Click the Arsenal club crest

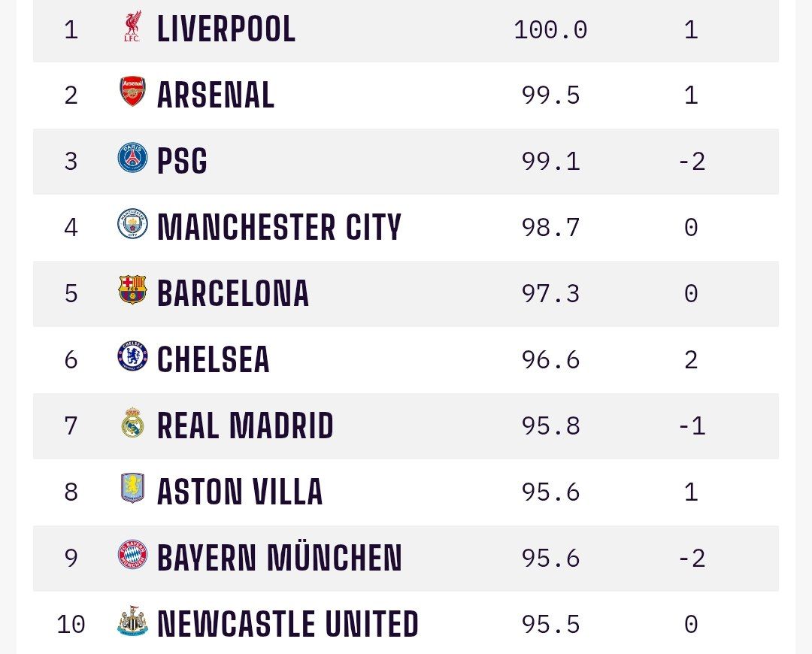[x=132, y=93]
